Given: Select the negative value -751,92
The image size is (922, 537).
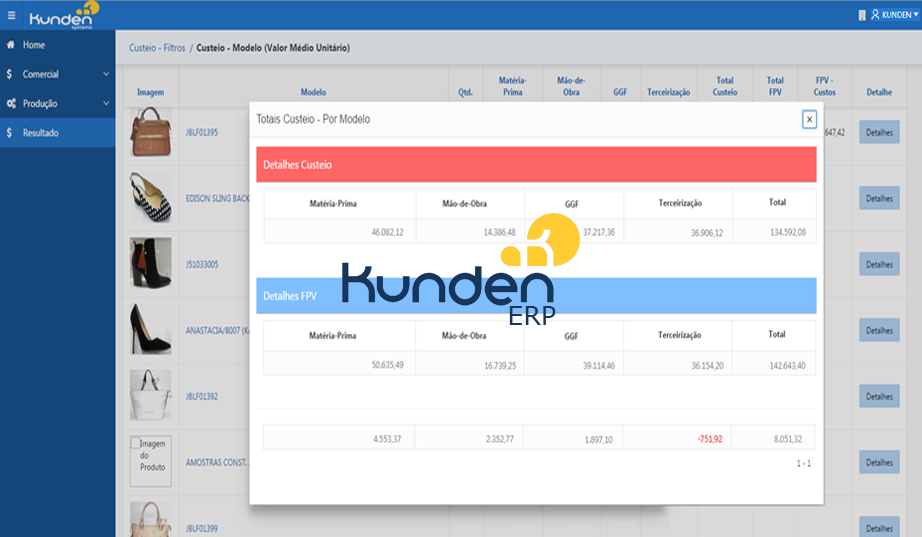Looking at the screenshot, I should point(710,439).
